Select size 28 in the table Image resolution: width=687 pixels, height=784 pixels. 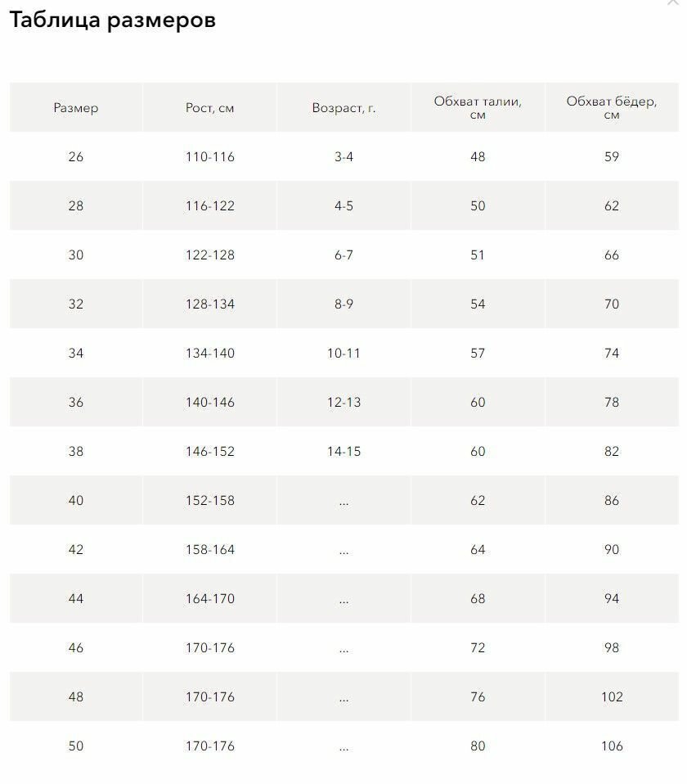point(76,205)
